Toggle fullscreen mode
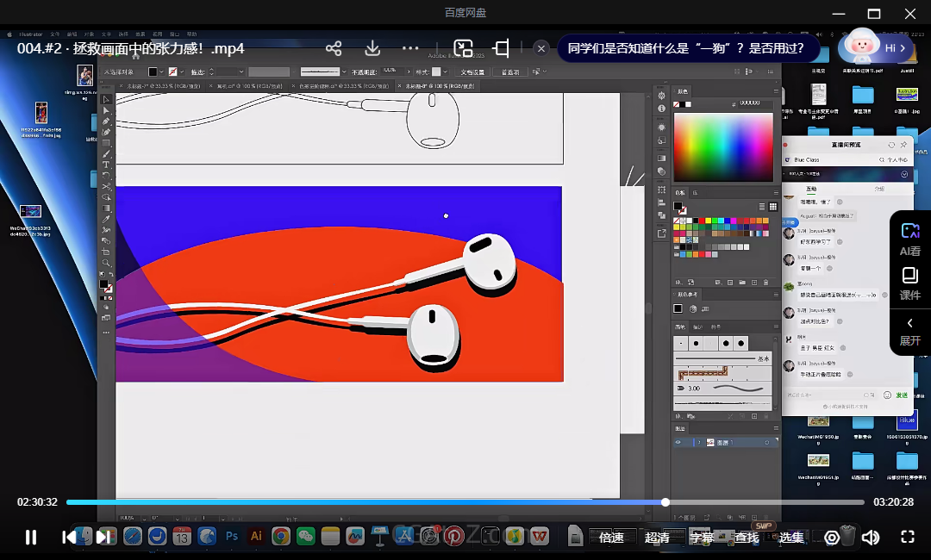Image resolution: width=931 pixels, height=560 pixels. click(907, 538)
